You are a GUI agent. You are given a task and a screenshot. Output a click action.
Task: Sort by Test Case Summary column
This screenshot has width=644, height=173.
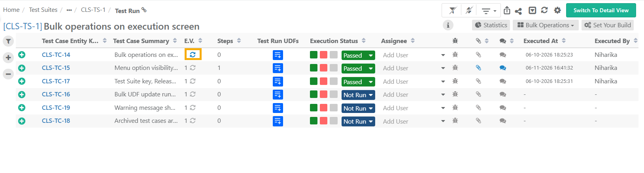pos(175,41)
